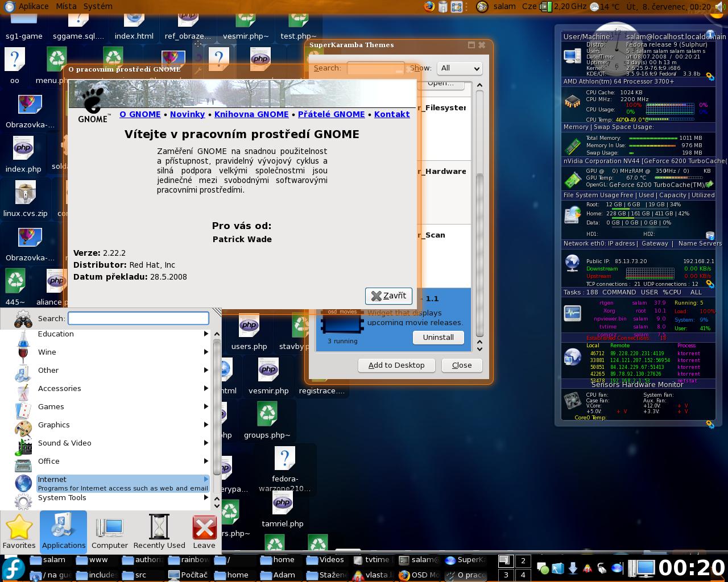728x582 pixels.
Task: Focus the launcher menu Search field
Action: coord(138,318)
